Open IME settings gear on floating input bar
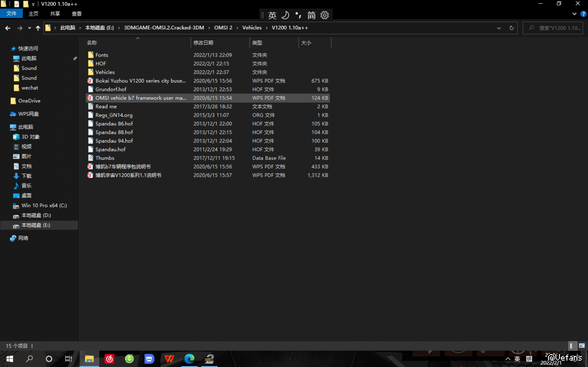Screen dimensions: 588x367 coord(325,15)
